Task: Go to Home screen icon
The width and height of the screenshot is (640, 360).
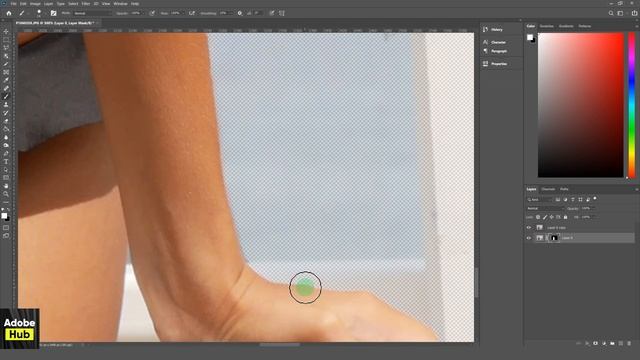Action: pyautogui.click(x=9, y=13)
